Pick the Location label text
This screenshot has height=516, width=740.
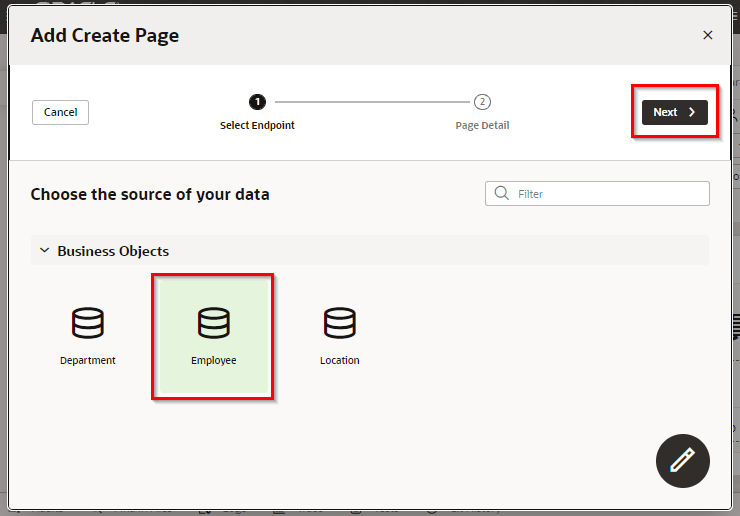coord(339,360)
